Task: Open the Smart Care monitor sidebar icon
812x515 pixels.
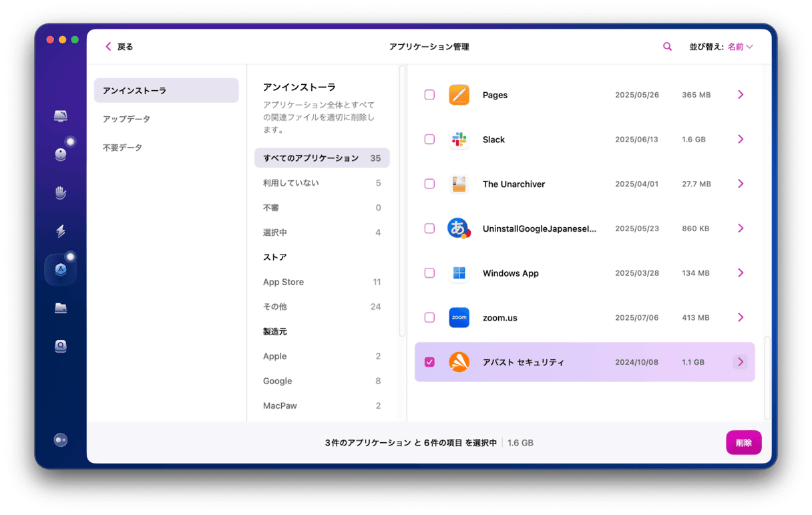Action: tap(61, 116)
